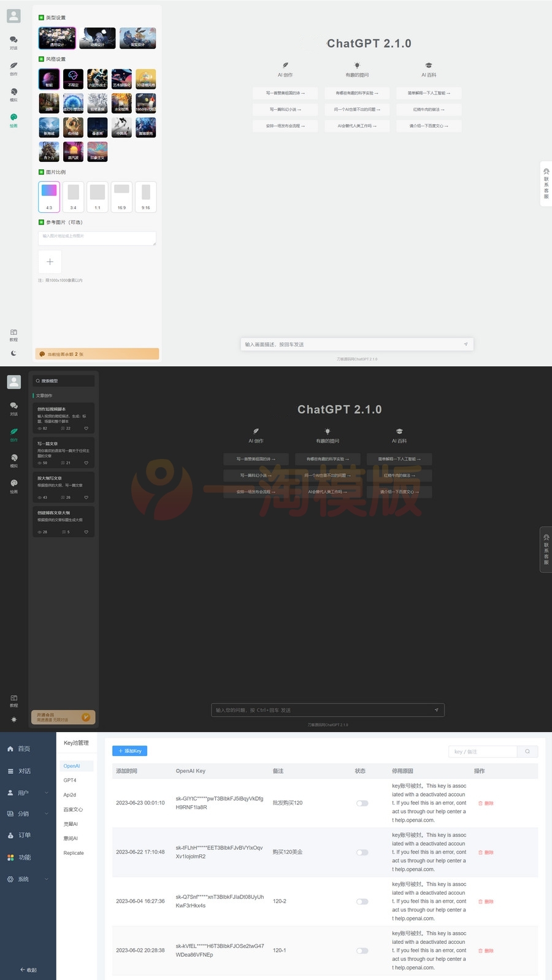This screenshot has width=552, height=980.
Task: Click user avatar in dark-theme sidebar
Action: 13,382
